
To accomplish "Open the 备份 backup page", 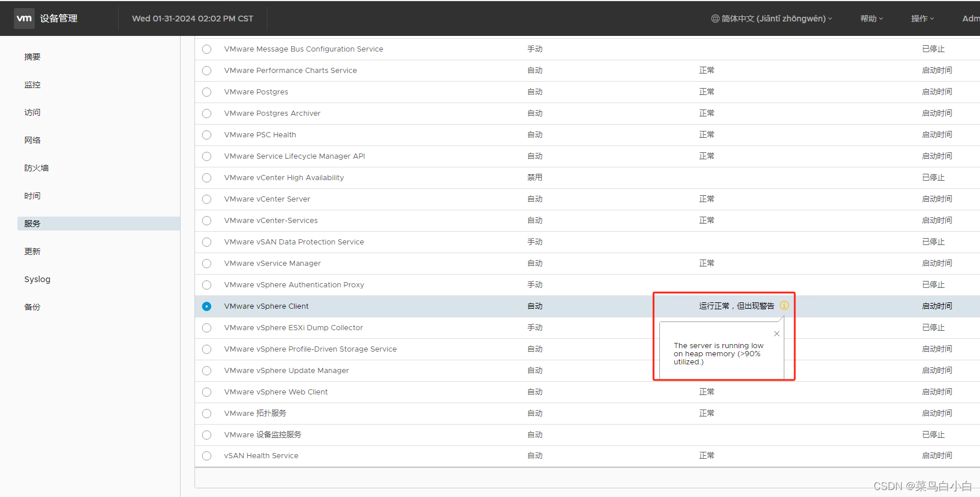I will 32,307.
